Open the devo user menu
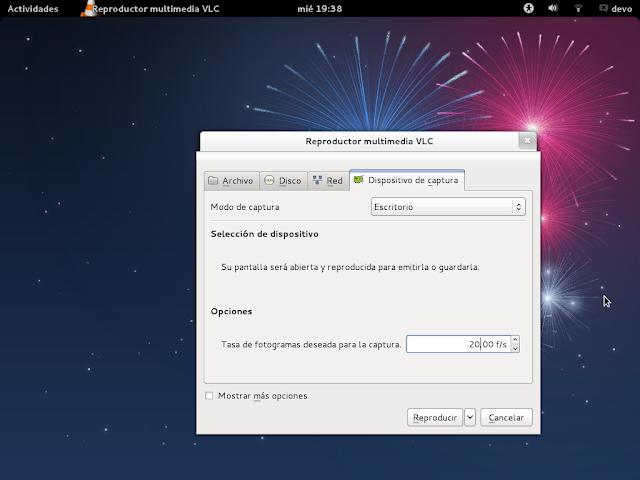The width and height of the screenshot is (640, 480). 621,9
